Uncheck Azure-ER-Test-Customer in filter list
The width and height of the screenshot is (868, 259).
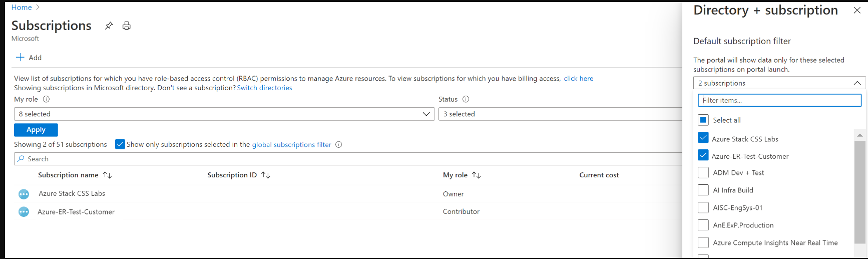pyautogui.click(x=703, y=155)
